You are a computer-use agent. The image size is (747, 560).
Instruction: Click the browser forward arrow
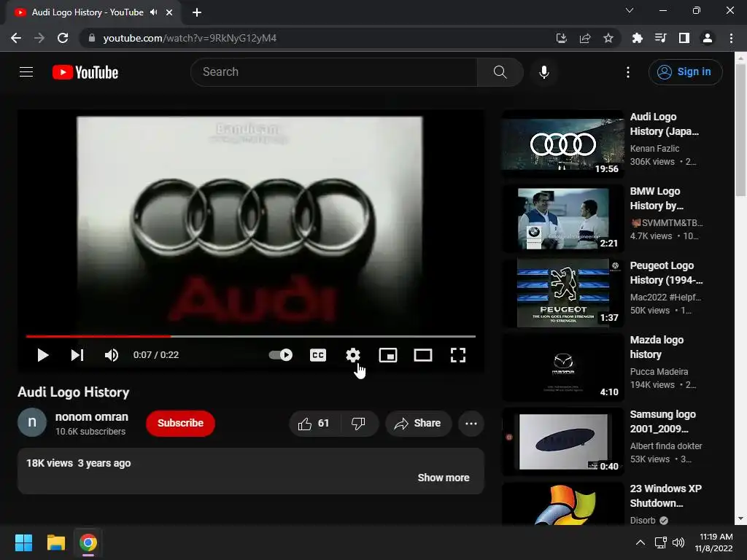pos(39,38)
